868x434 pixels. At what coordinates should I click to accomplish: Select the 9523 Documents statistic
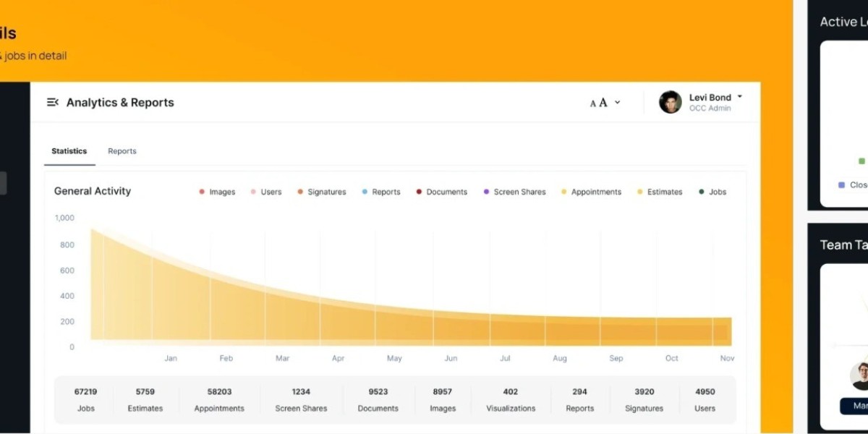[378, 399]
